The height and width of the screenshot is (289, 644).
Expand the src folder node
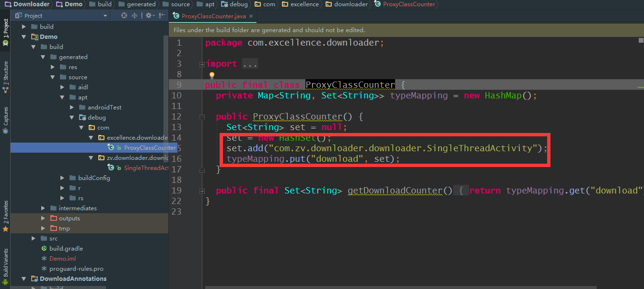point(33,238)
